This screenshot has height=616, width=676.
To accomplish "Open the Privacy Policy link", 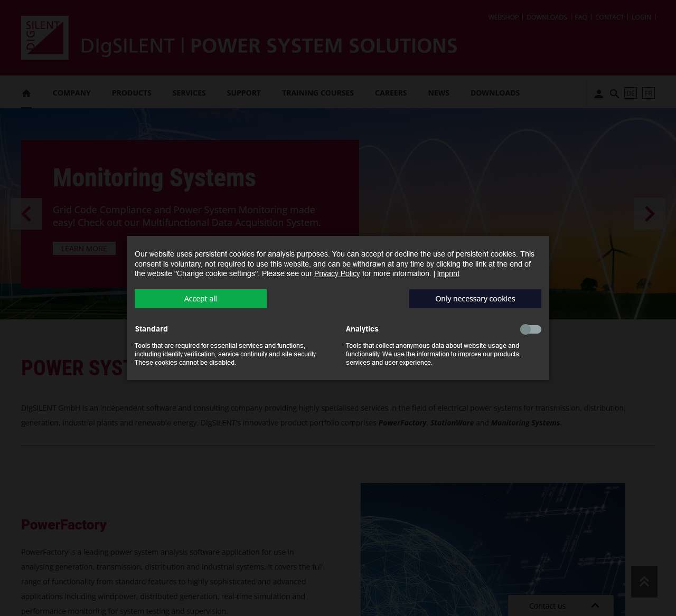I will coord(337,273).
